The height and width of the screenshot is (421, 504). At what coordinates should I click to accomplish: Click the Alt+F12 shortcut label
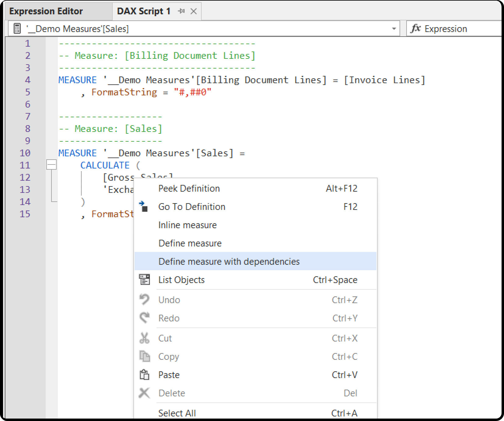tap(342, 188)
